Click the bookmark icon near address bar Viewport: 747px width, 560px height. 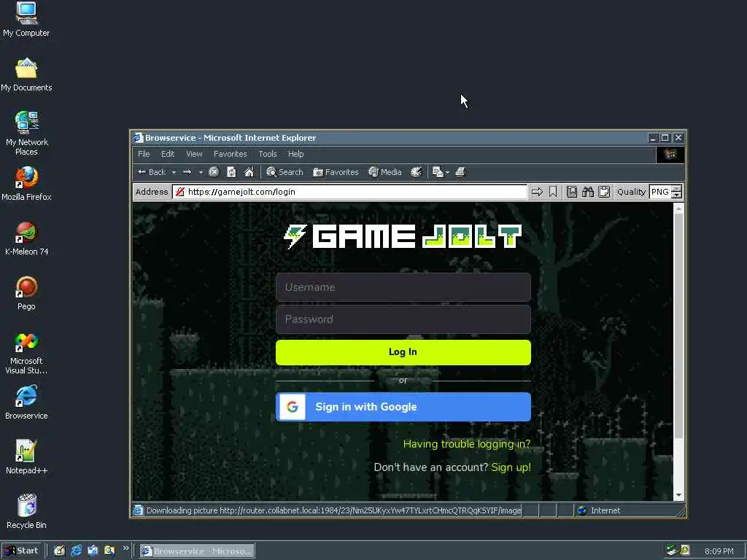tap(553, 192)
